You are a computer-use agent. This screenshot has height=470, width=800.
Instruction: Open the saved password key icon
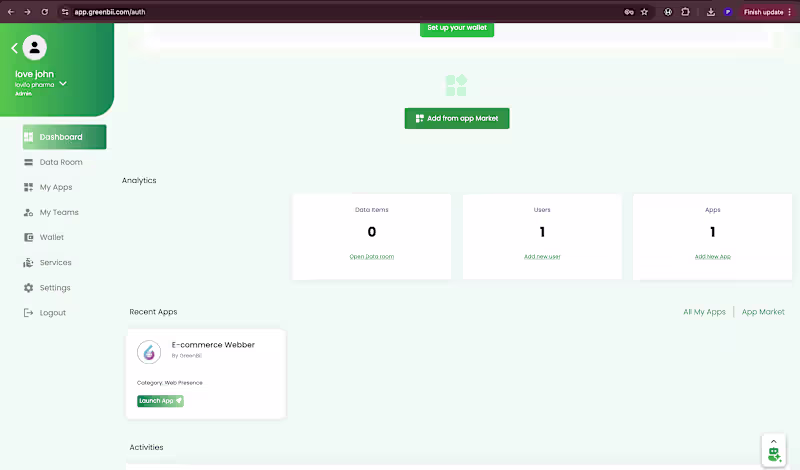[x=629, y=12]
